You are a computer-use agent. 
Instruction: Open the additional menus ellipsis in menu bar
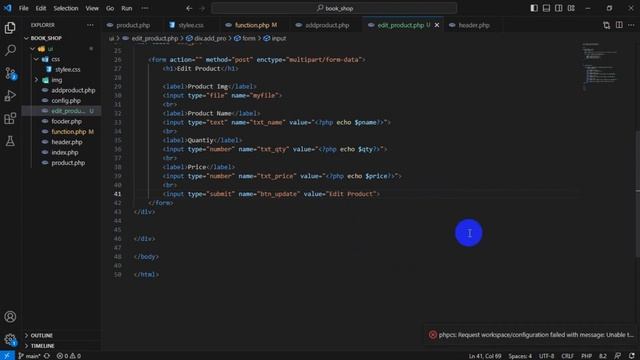pos(144,8)
